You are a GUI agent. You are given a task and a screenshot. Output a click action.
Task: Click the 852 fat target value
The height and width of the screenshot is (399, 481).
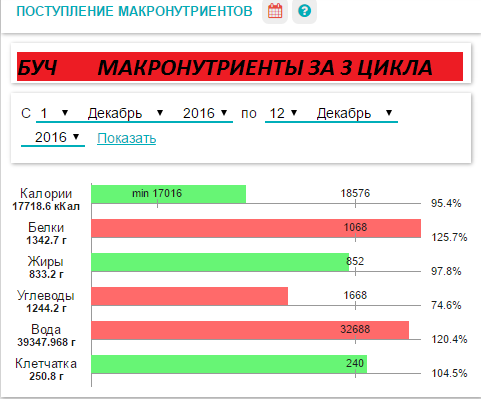click(355, 261)
